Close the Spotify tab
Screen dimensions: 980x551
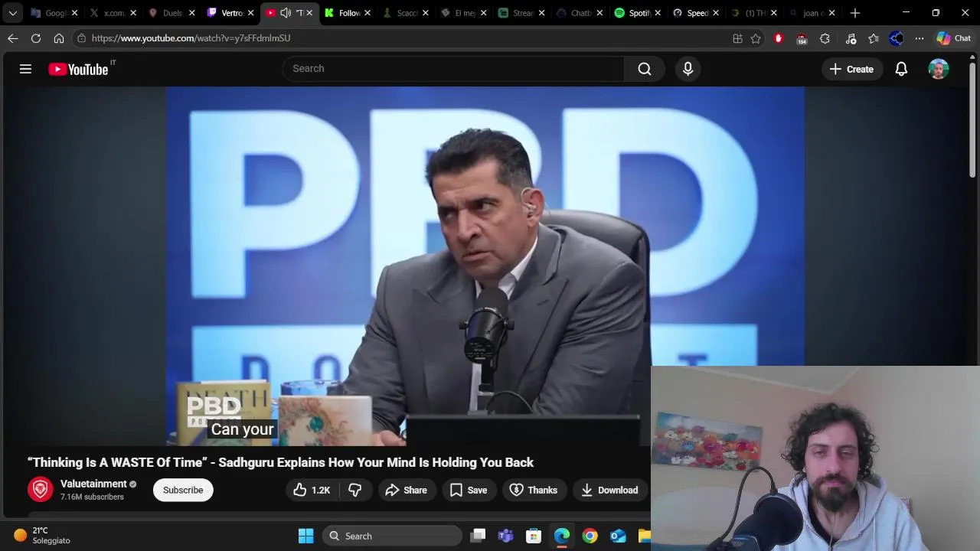658,13
